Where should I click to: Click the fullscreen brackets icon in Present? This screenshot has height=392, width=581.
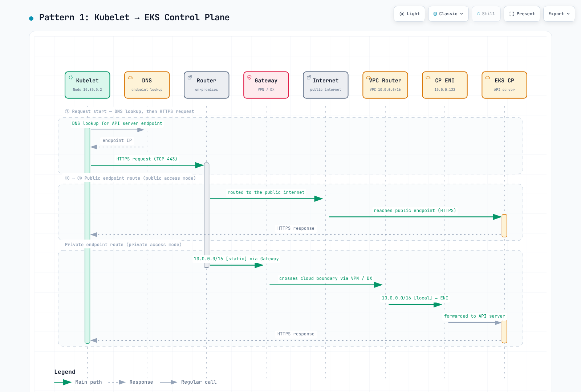[512, 14]
